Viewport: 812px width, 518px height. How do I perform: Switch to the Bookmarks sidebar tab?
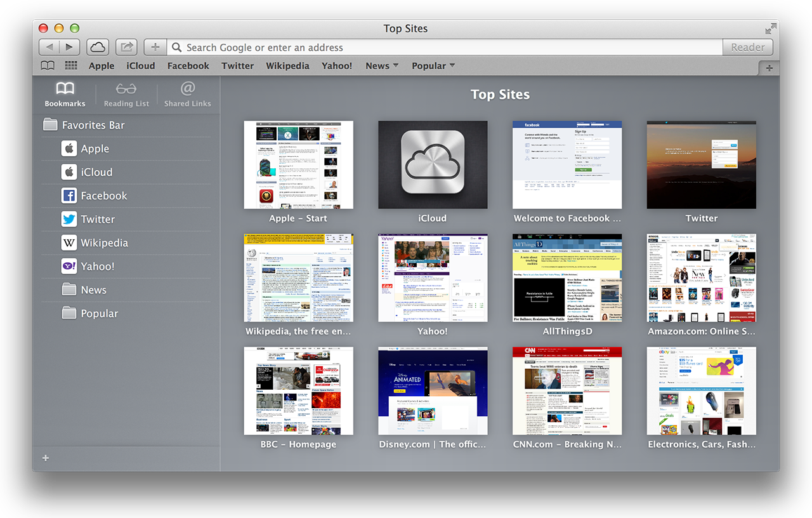tap(65, 94)
